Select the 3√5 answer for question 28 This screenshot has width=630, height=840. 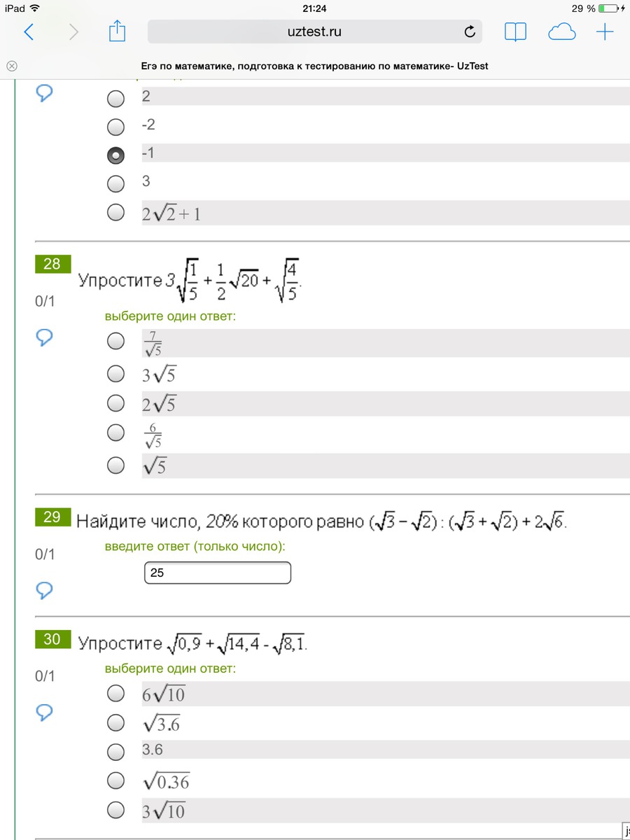pyautogui.click(x=115, y=374)
